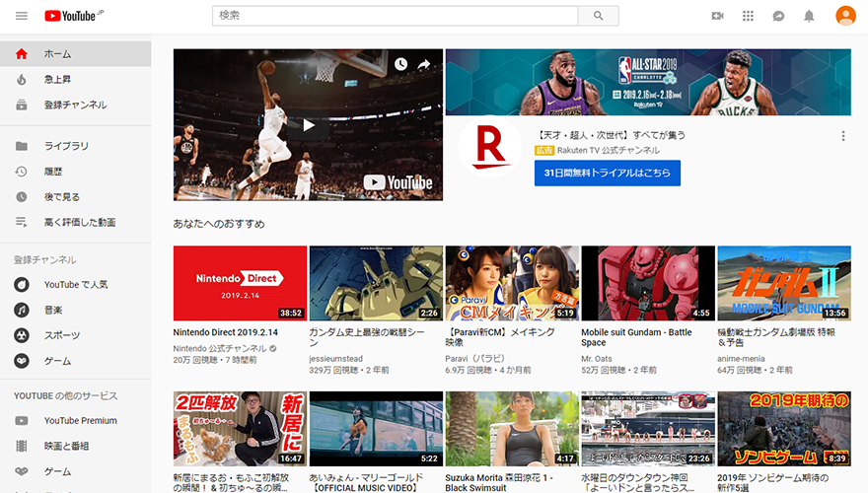Click the search magnifier button

[599, 16]
